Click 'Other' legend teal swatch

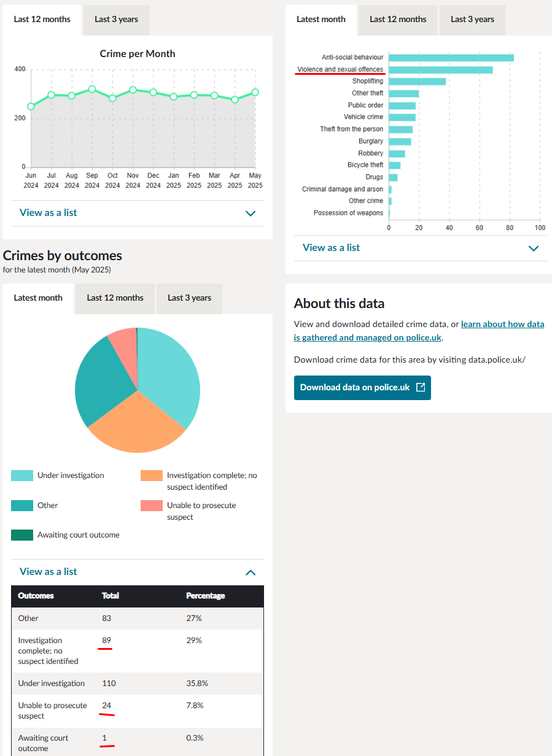pos(22,506)
